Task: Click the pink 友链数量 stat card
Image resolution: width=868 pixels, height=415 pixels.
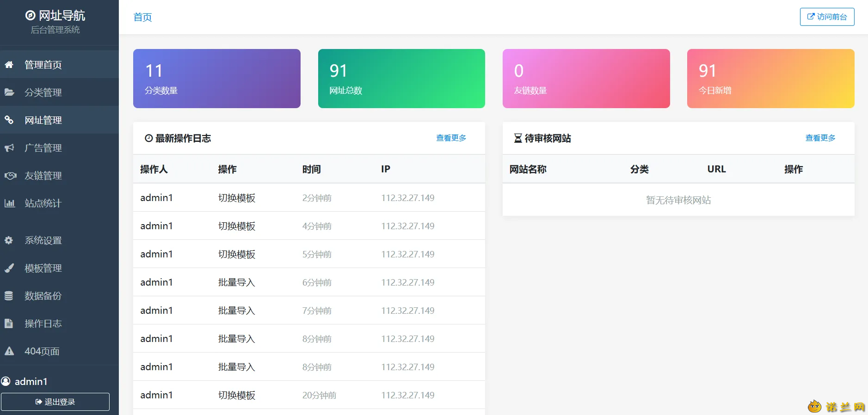Action: tap(586, 79)
